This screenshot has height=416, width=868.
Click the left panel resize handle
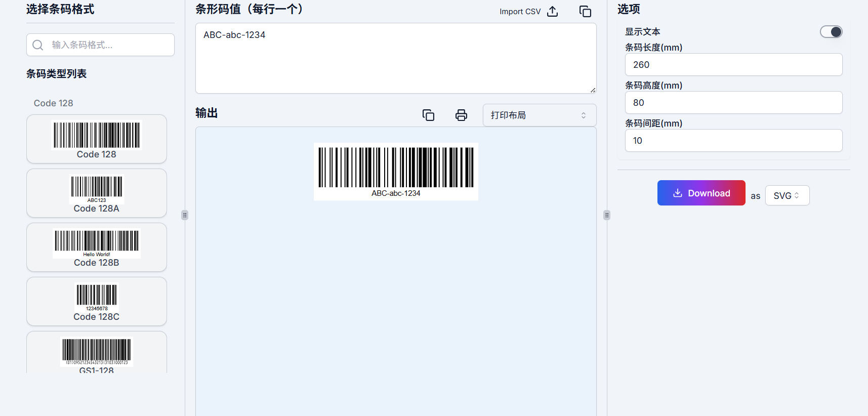185,215
